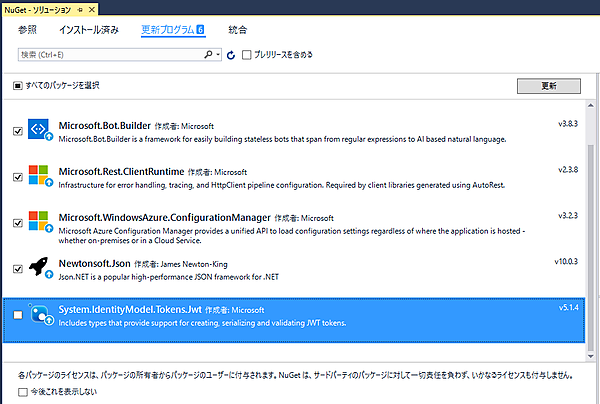Viewport: 600px width, 404px height.
Task: Uncheck the Microsoft.WindowsAzure.ConfigurationManager checkbox
Action: point(18,223)
